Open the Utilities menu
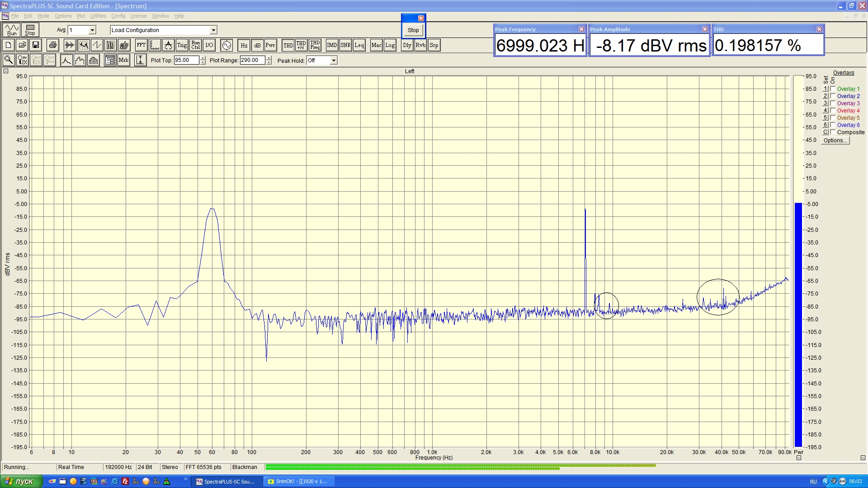Screen dimensions: 868x488 (x=98, y=16)
